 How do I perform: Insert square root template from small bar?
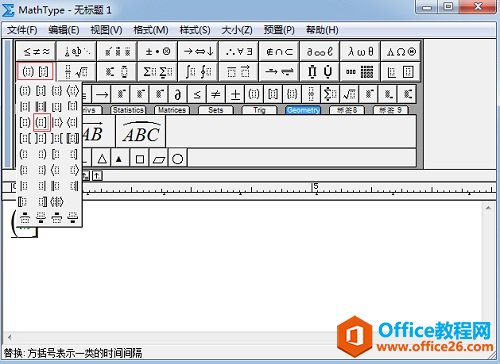click(x=349, y=95)
